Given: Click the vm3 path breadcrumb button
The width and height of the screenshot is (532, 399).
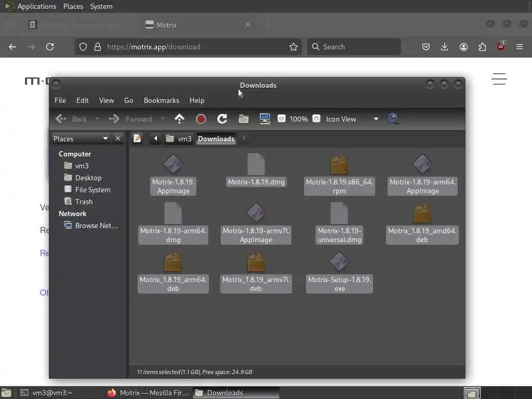Looking at the screenshot, I should point(179,138).
